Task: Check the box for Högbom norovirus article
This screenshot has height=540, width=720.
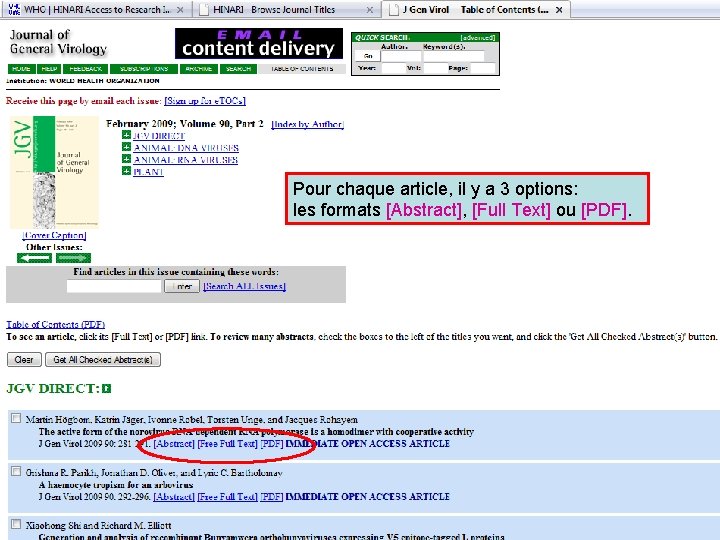Action: (16, 418)
